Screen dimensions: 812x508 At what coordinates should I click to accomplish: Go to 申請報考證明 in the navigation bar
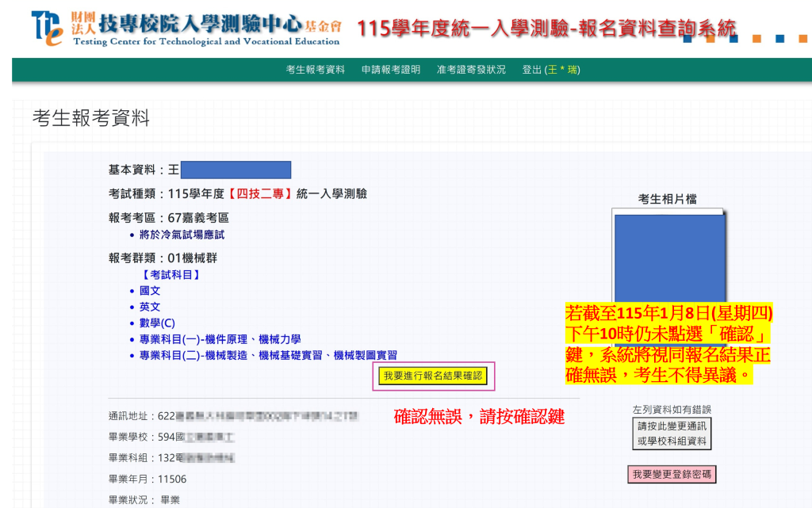tap(390, 70)
